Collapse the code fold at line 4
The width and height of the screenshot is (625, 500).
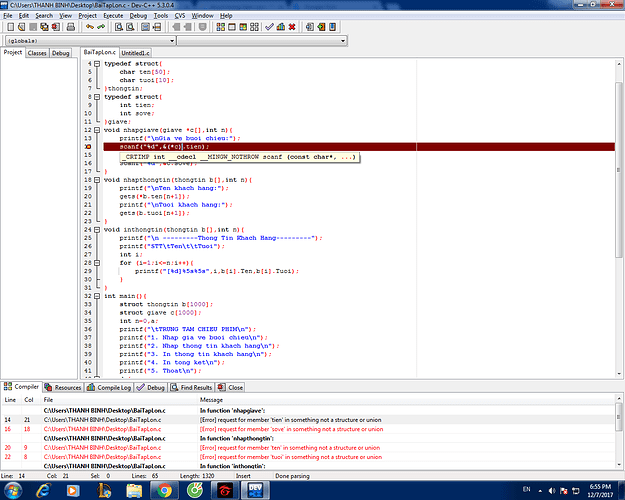click(x=99, y=63)
